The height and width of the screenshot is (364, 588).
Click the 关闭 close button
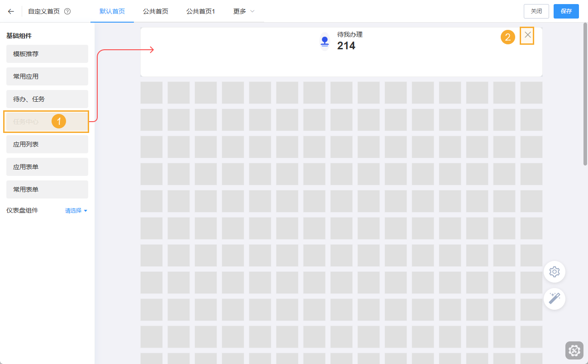point(536,11)
